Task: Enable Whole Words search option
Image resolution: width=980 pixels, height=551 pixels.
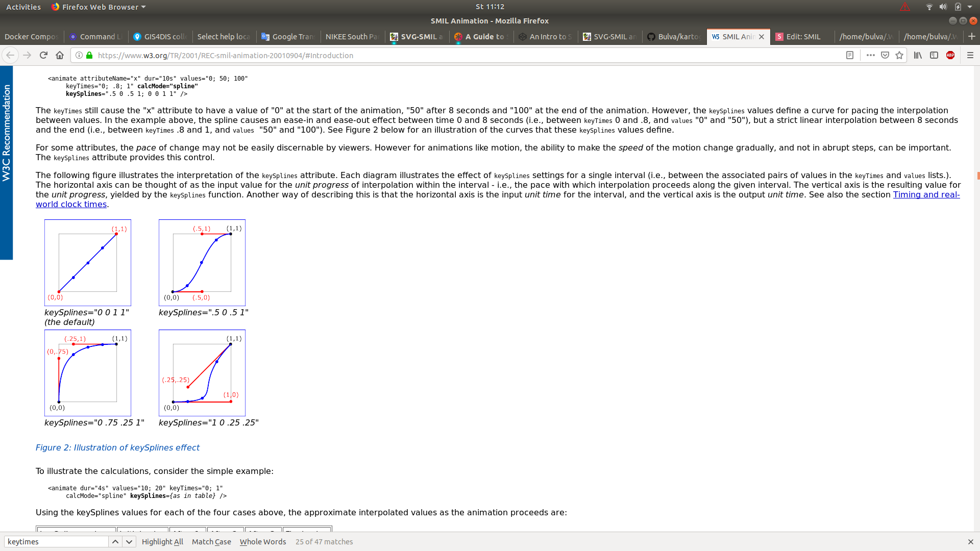Action: [x=263, y=542]
